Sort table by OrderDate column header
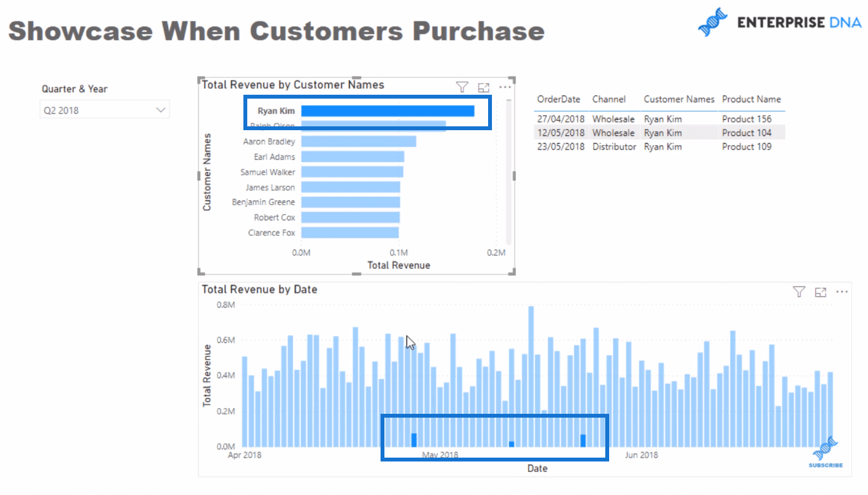Viewport: 868px width, 495px height. pyautogui.click(x=559, y=99)
